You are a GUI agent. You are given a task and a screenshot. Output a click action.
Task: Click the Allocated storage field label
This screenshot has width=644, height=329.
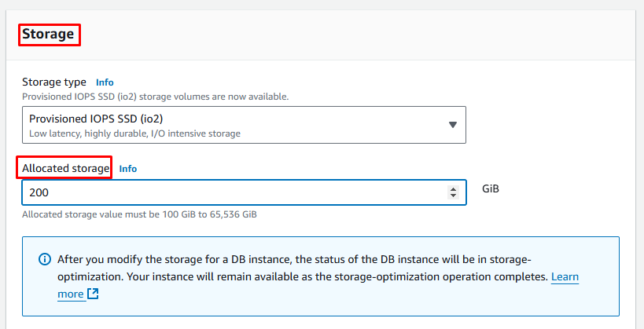point(65,168)
